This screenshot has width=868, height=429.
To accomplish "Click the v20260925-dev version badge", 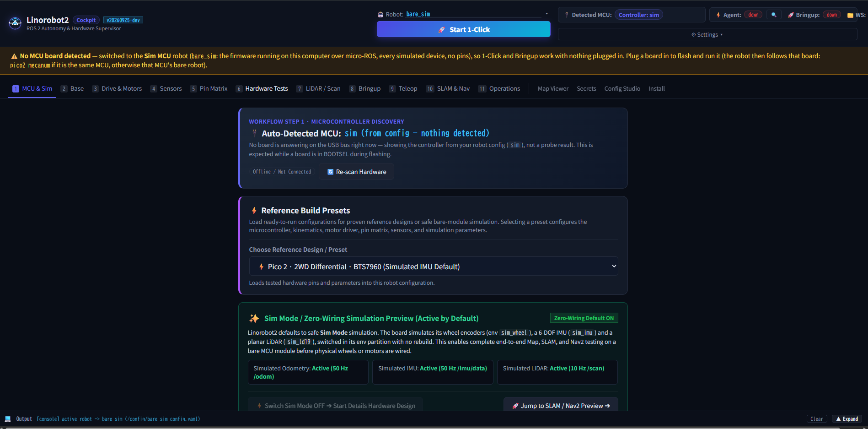I will [123, 20].
